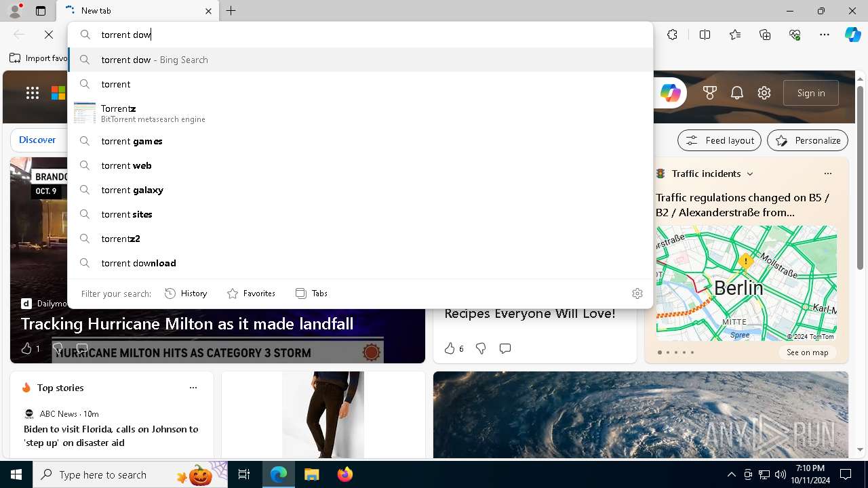
Task: Open the Extensions puzzle icon
Action: [672, 35]
